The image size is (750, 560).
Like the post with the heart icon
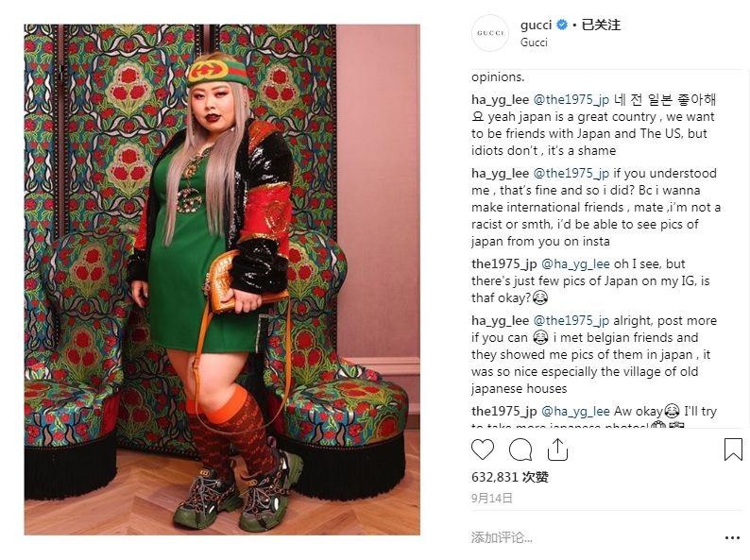tap(482, 450)
